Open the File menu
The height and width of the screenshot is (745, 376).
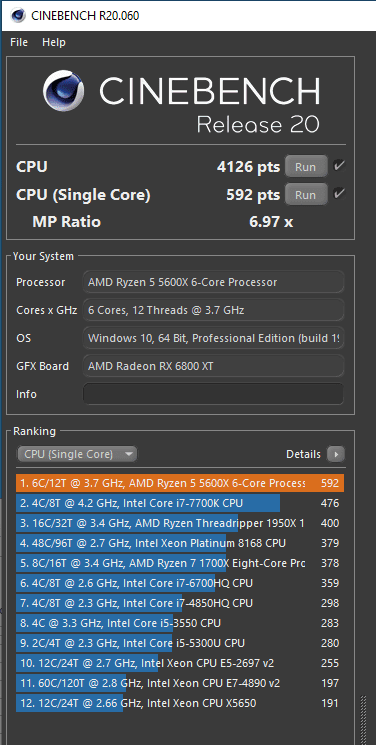click(19, 42)
